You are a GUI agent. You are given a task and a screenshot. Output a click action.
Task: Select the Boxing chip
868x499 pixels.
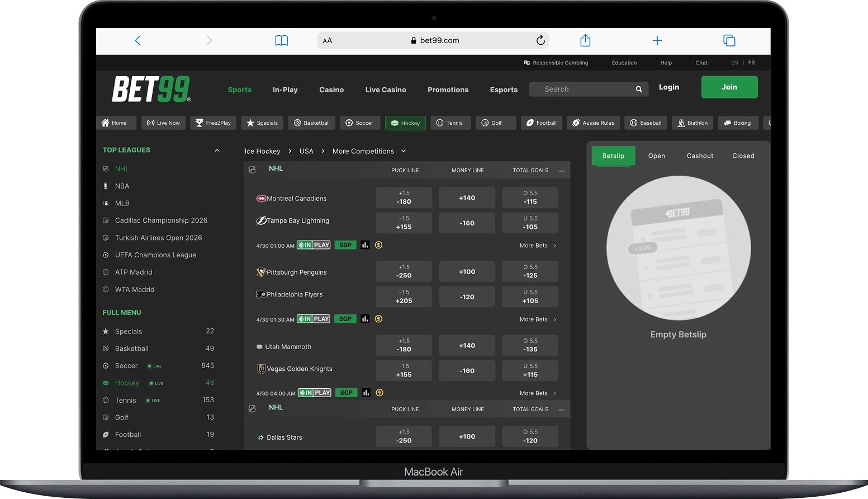coord(738,123)
